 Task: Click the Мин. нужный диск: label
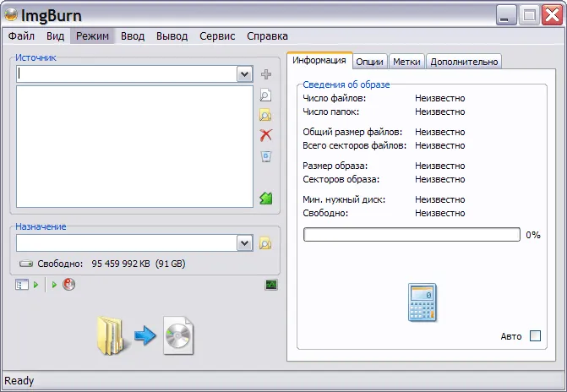344,199
